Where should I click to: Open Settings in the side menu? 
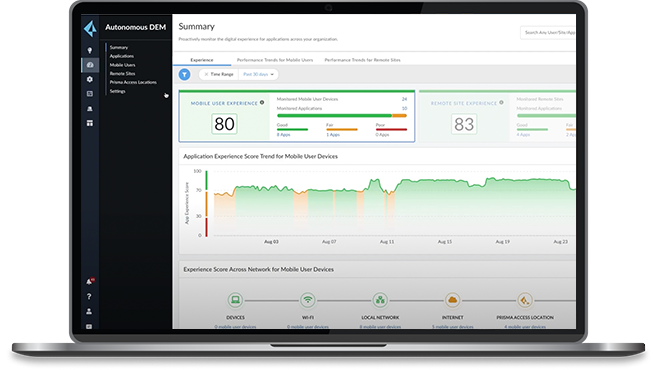click(x=117, y=91)
